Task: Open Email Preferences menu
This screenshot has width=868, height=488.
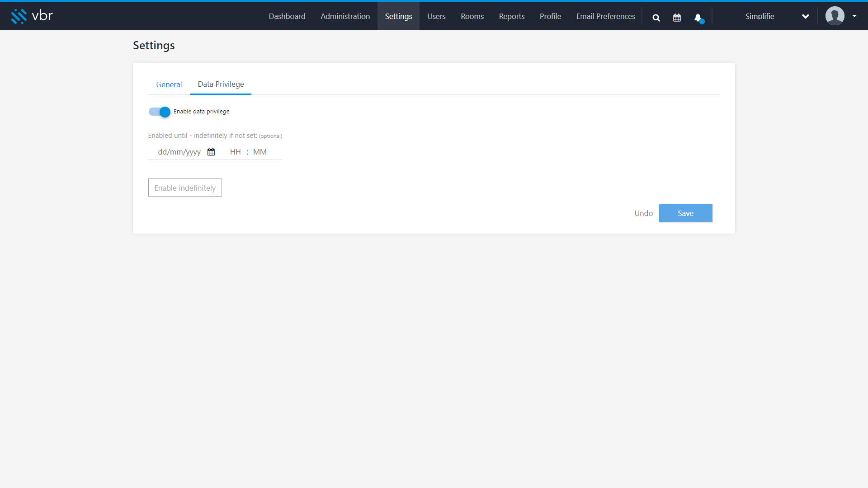Action: 605,16
